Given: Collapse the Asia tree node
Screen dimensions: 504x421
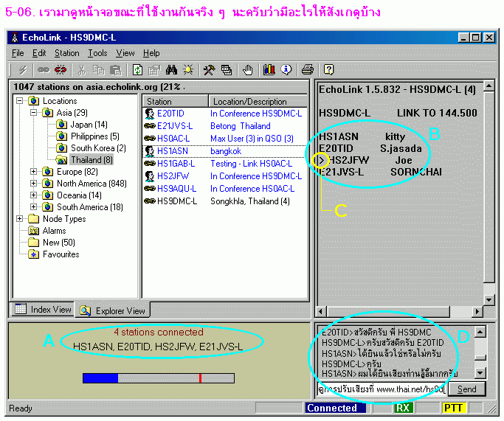Looking at the screenshot, I should pyautogui.click(x=33, y=113).
